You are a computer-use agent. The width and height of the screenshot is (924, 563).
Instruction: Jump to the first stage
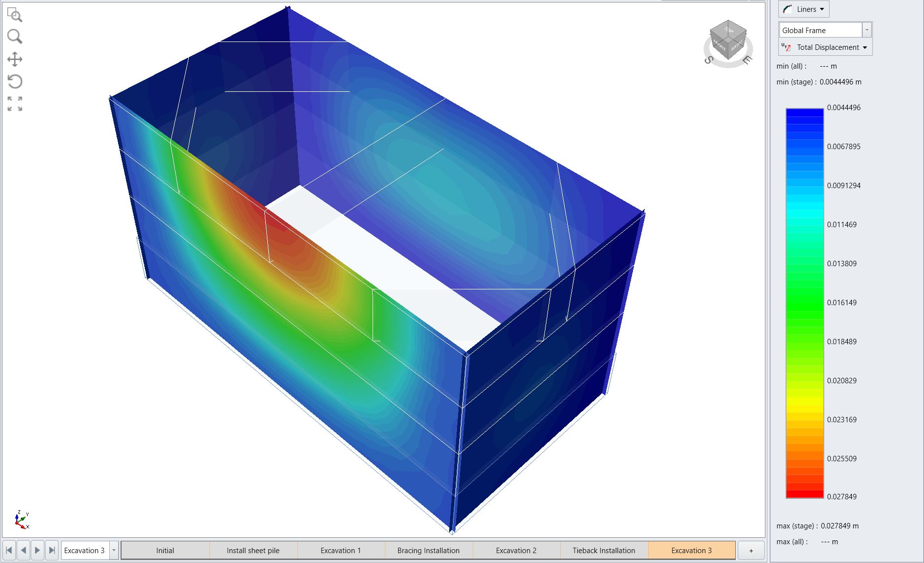9,550
